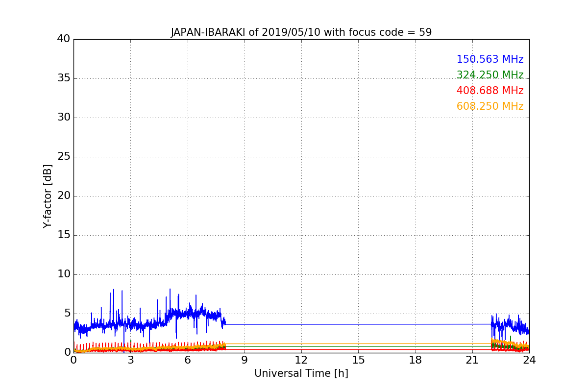Click the plot title JAPAN-IBARAKI of 2019/05/10
This screenshot has height=392, width=588.
pyautogui.click(x=301, y=32)
